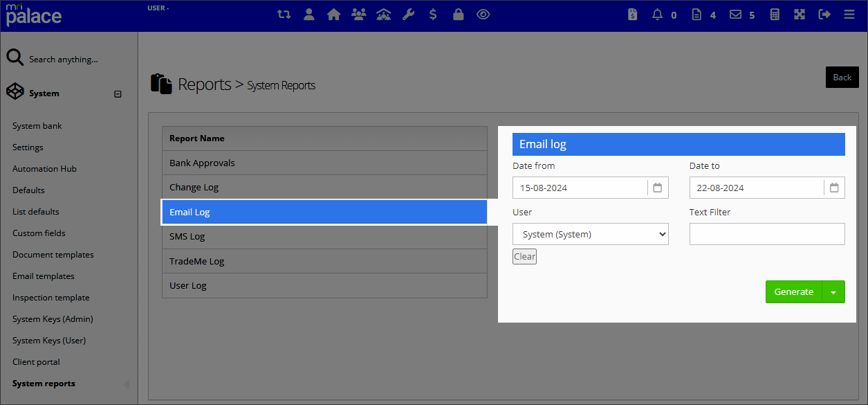The width and height of the screenshot is (868, 405).
Task: Open the hamburger menu icon
Action: tap(849, 14)
